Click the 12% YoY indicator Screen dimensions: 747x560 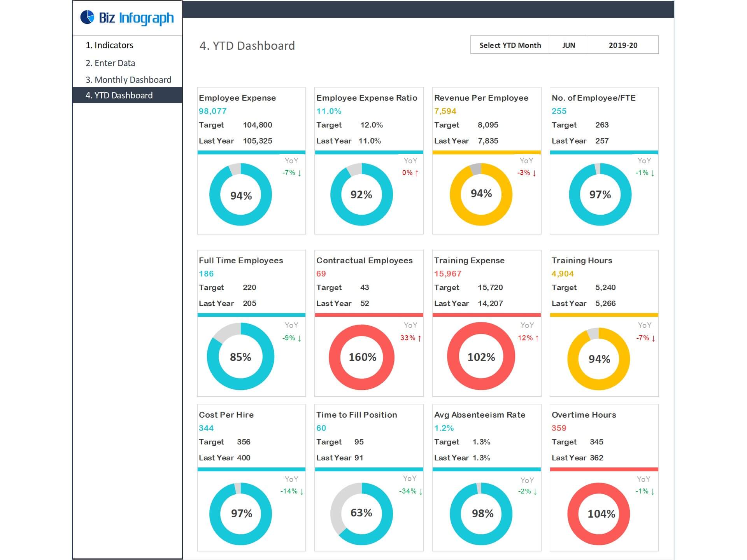[x=528, y=338]
